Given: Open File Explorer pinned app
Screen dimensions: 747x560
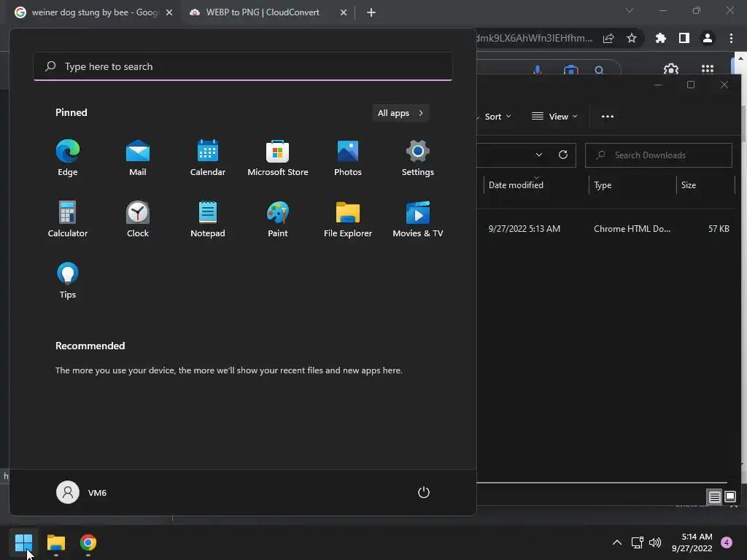Looking at the screenshot, I should pyautogui.click(x=348, y=219).
